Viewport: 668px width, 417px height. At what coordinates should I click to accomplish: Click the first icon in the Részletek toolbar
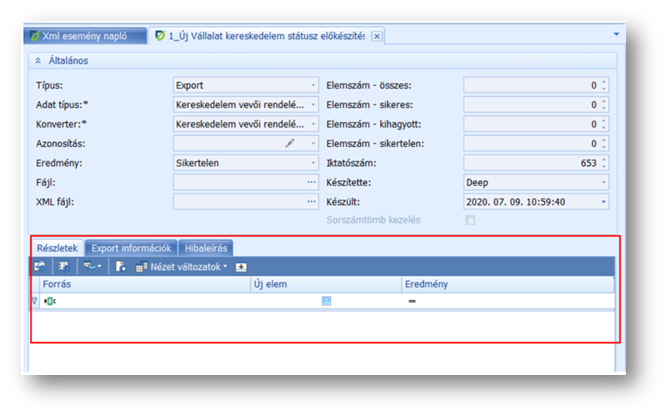click(x=40, y=267)
